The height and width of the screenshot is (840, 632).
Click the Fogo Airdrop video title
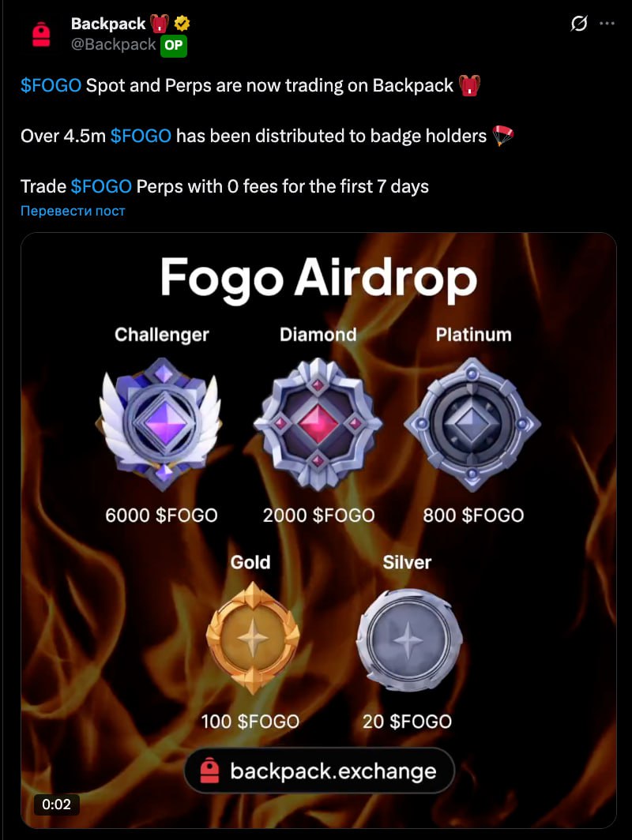(x=318, y=279)
